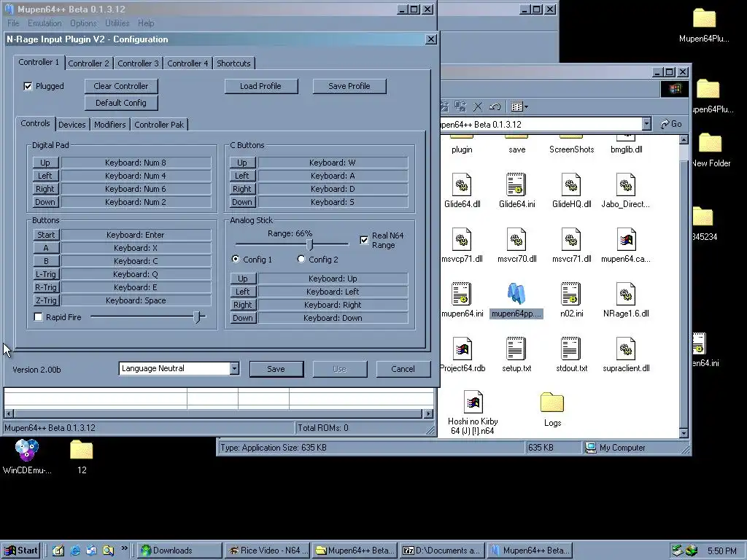Open the Explorer address bar dropdown arrow
747x560 pixels.
[x=646, y=124]
